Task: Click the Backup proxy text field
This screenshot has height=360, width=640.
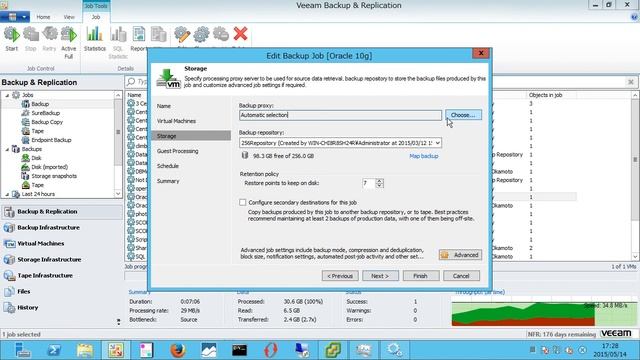Action: pos(340,115)
